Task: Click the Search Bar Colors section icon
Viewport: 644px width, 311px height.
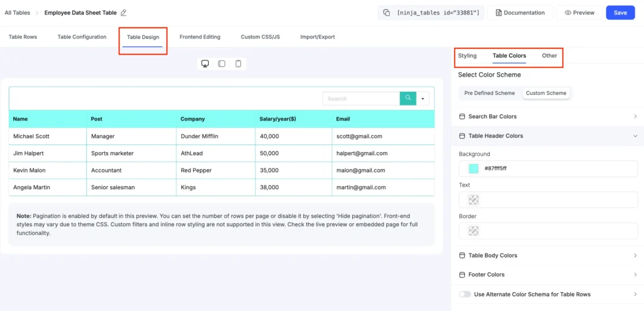Action: click(x=462, y=116)
